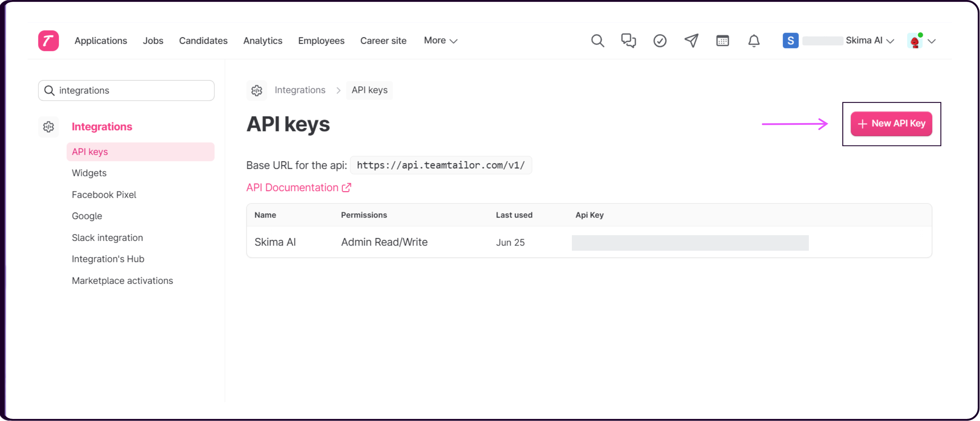Expand the user avatar dropdown chevron
This screenshot has width=980, height=421.
pyautogui.click(x=932, y=41)
